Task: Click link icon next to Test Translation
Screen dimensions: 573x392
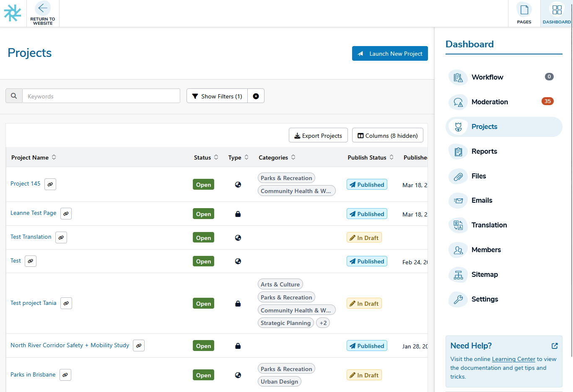Action: pos(61,237)
